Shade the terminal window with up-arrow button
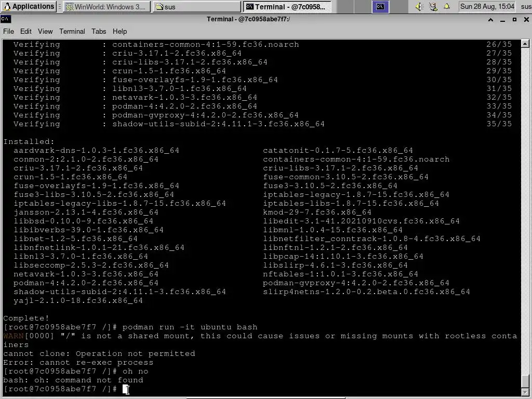This screenshot has height=399, width=532. click(490, 20)
